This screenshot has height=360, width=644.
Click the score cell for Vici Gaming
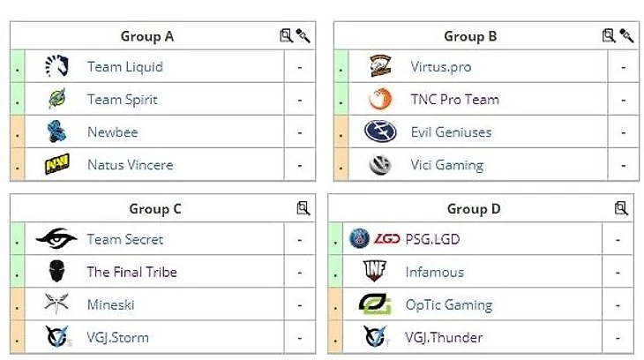[623, 165]
